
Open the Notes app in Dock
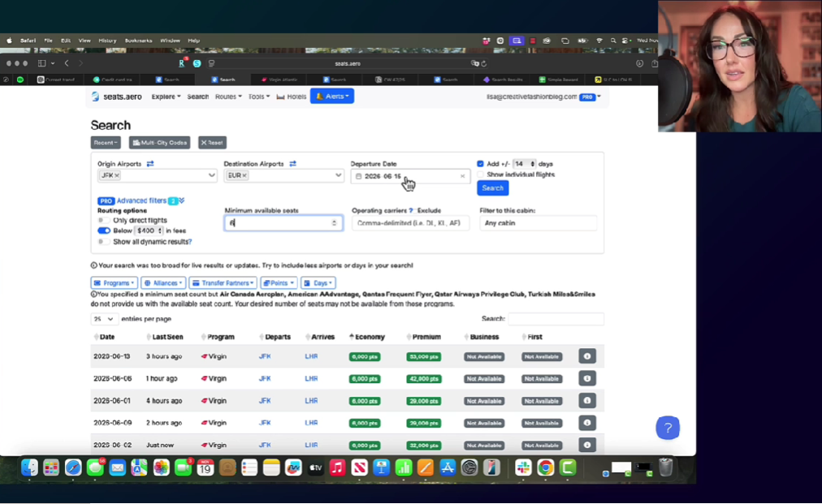click(x=271, y=467)
